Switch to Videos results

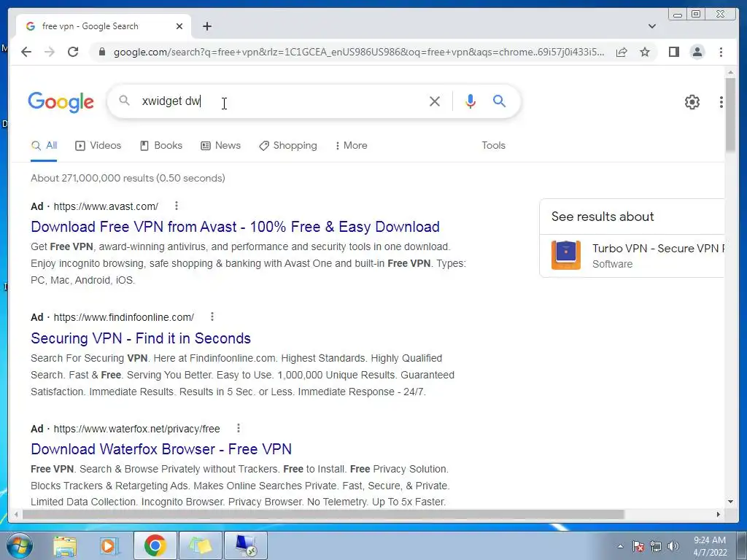coord(98,145)
